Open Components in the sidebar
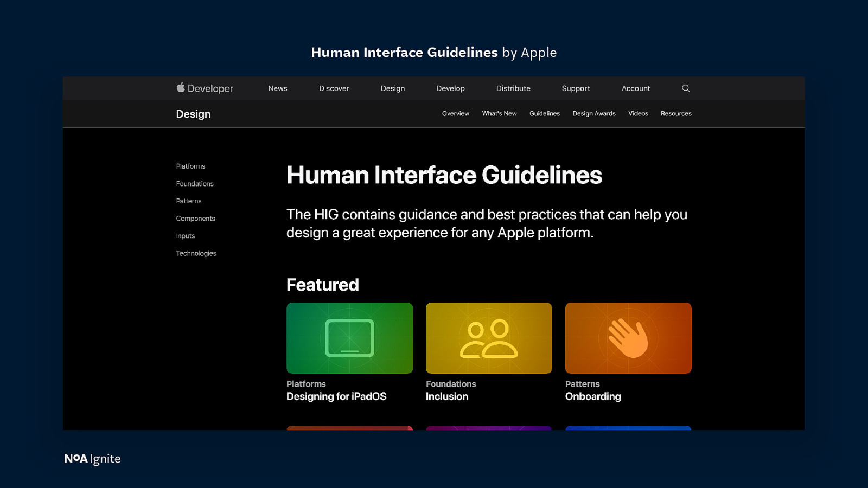 [x=195, y=219]
